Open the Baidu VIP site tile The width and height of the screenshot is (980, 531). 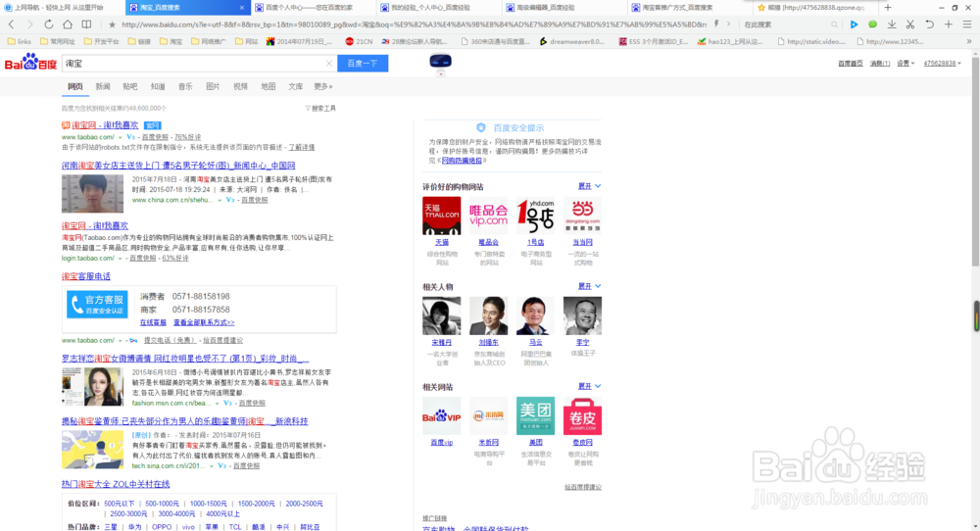coord(442,416)
